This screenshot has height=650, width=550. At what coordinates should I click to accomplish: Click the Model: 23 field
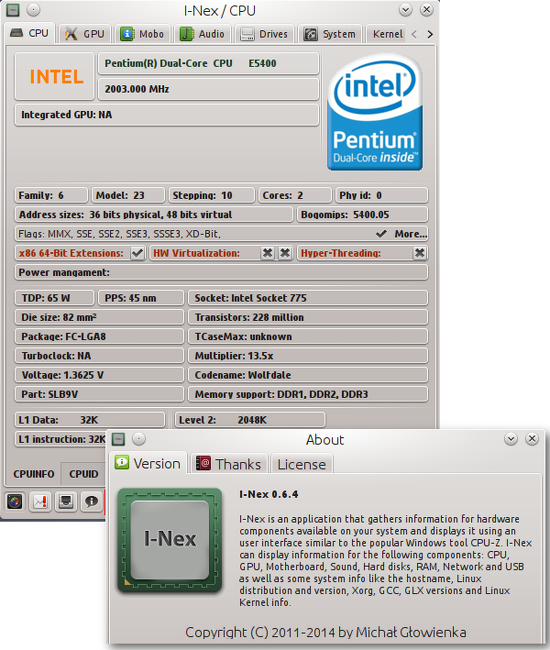[128, 195]
